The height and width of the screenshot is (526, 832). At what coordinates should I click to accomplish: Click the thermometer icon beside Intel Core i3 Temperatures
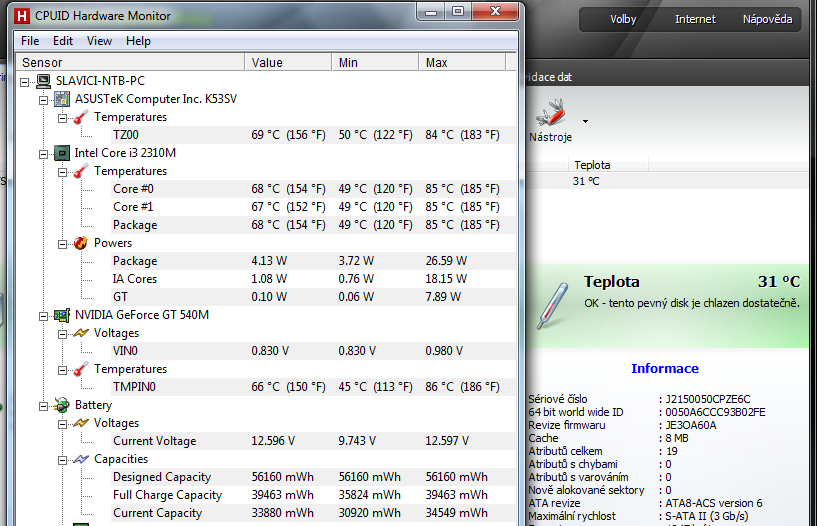pyautogui.click(x=81, y=171)
